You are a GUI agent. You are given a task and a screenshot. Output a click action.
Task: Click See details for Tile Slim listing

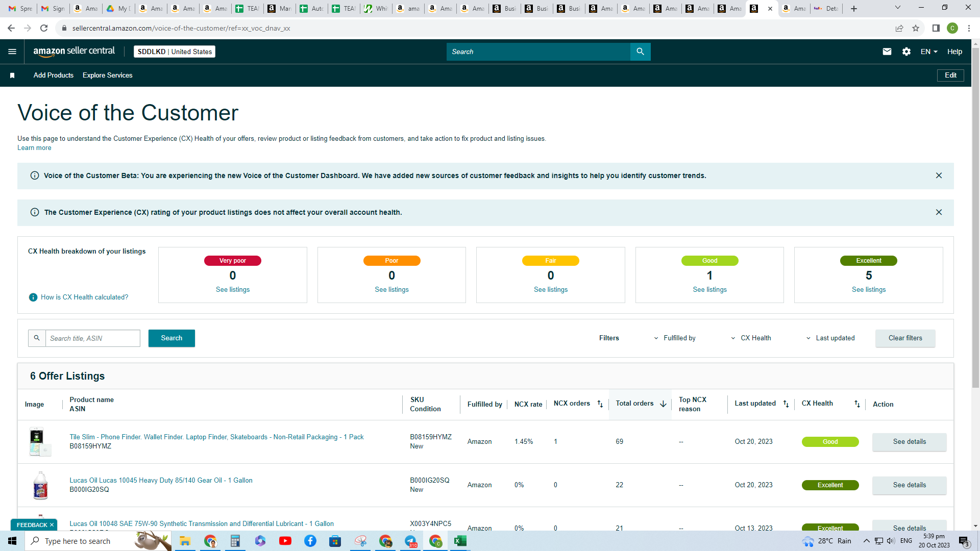[910, 442]
